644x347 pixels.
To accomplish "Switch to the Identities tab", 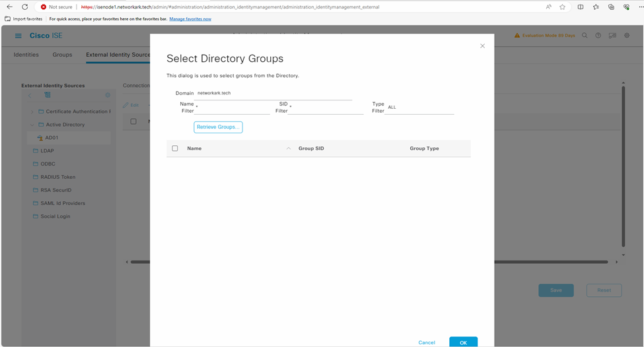I will [26, 55].
